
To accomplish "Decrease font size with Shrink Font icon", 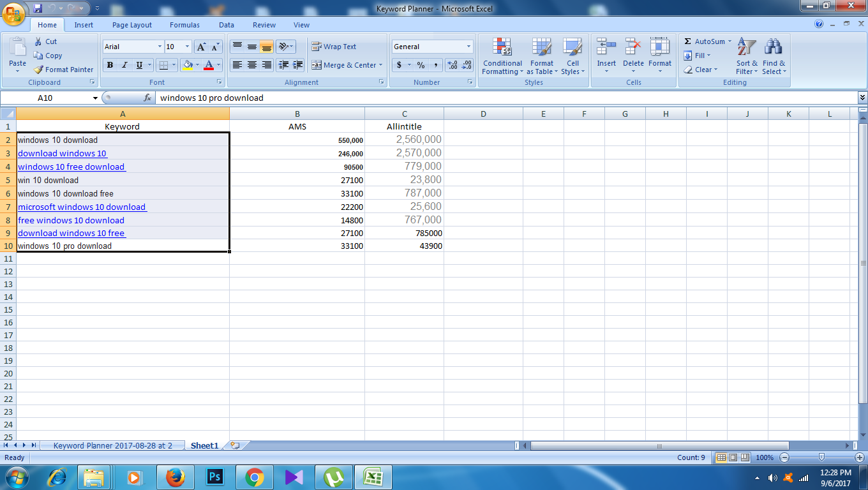I will (x=214, y=47).
